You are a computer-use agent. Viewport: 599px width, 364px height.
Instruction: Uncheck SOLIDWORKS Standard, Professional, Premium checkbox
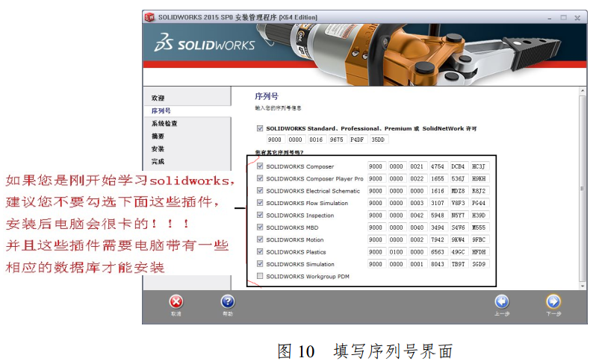point(260,128)
